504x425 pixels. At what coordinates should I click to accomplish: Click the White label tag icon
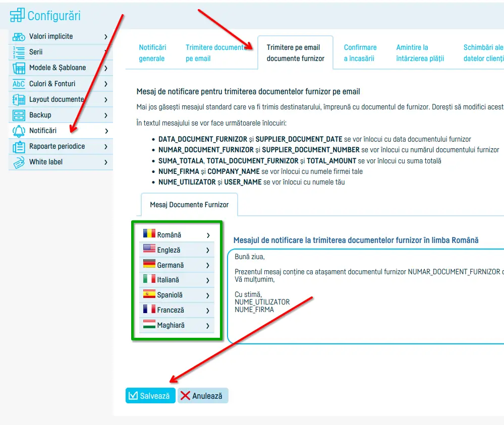click(19, 162)
